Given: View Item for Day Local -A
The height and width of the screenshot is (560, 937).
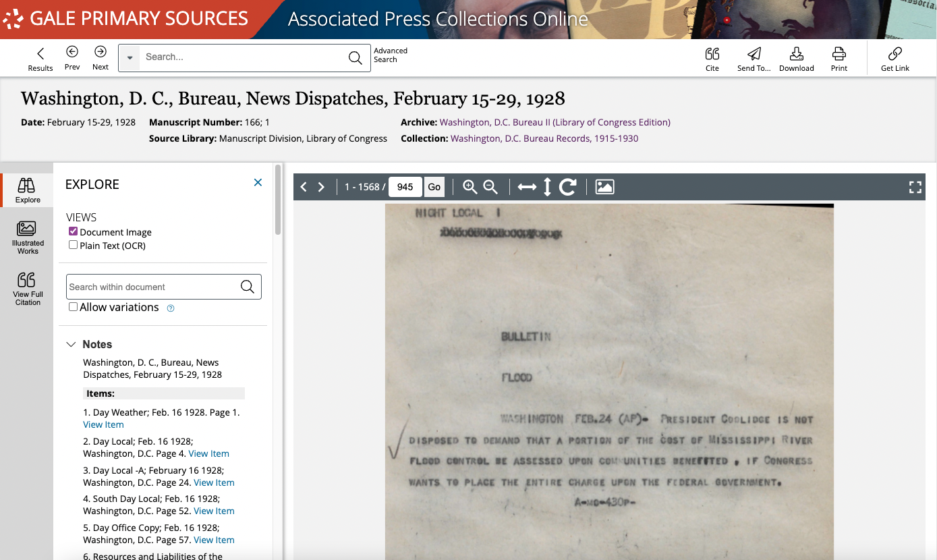Looking at the screenshot, I should coord(214,482).
